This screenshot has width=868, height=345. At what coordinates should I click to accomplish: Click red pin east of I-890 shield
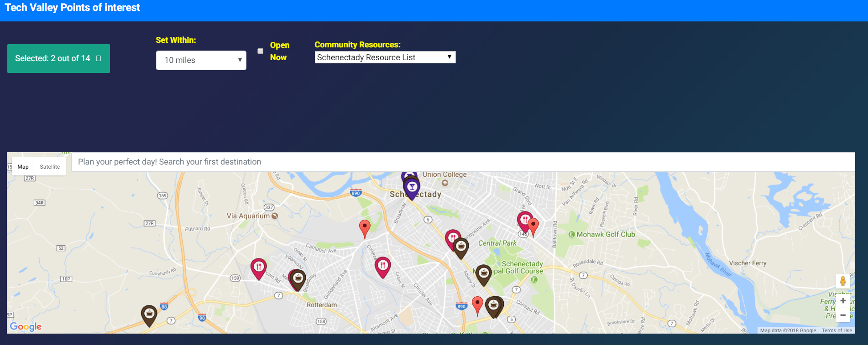pyautogui.click(x=477, y=306)
